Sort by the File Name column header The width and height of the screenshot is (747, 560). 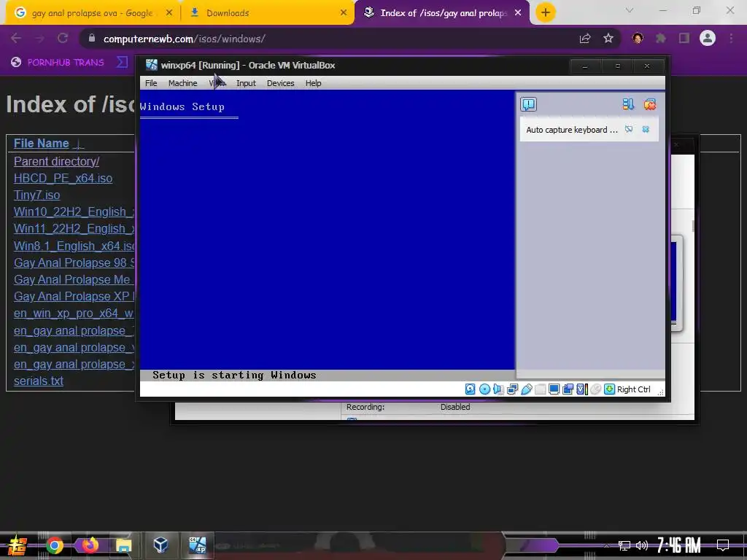coord(41,144)
